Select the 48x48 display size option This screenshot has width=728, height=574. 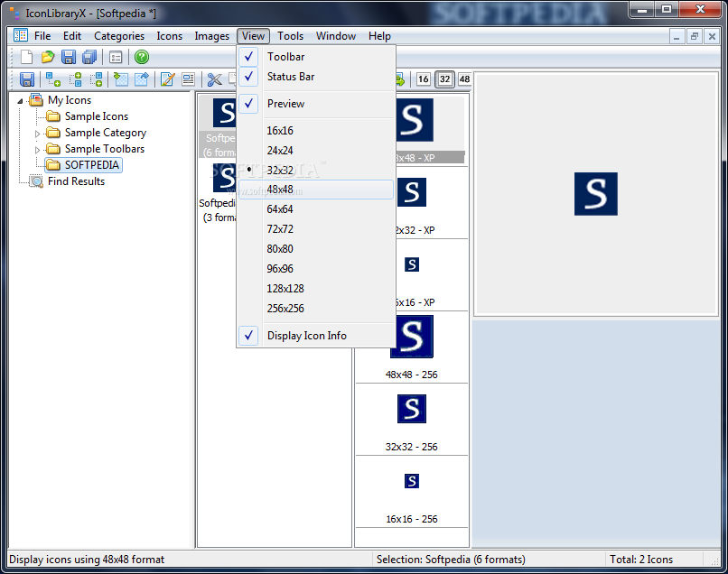pyautogui.click(x=316, y=190)
